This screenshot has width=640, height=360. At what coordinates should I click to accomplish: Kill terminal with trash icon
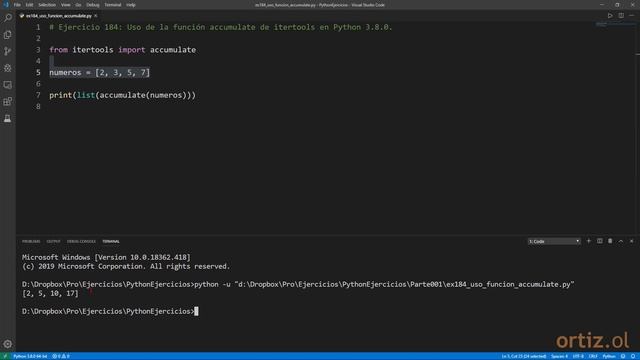[x=610, y=241]
